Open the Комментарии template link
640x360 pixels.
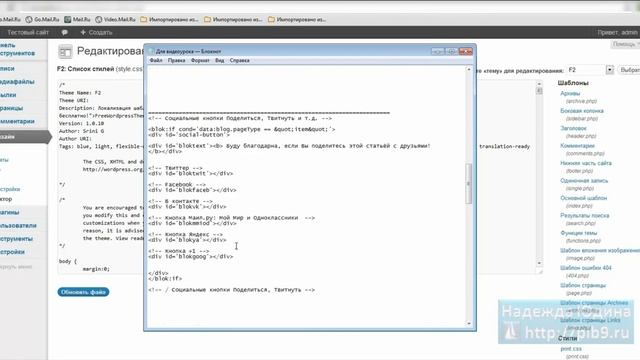(577, 146)
